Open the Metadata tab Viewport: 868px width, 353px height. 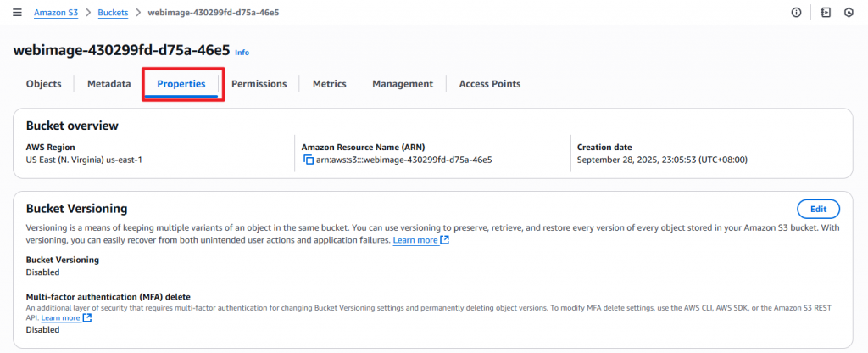108,84
